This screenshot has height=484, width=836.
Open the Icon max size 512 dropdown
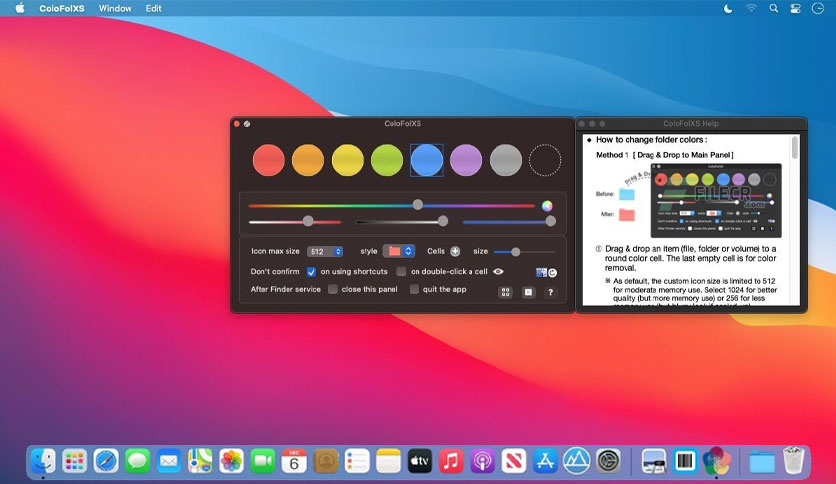325,251
